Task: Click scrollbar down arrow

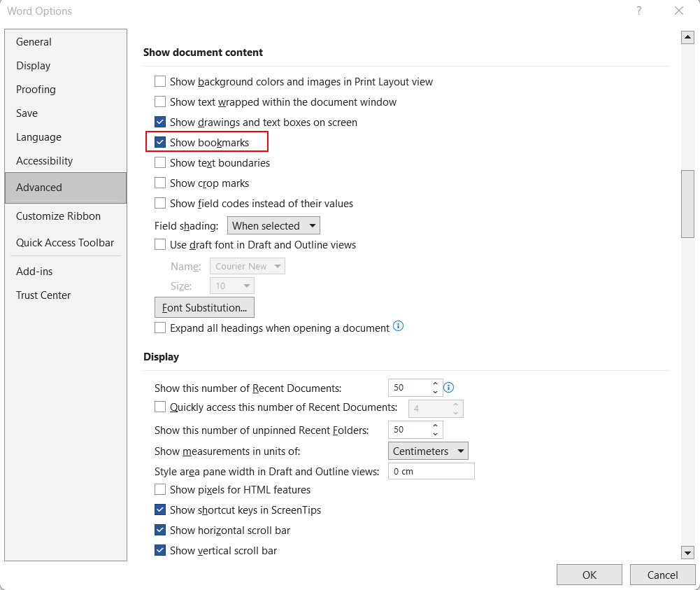Action: [687, 553]
